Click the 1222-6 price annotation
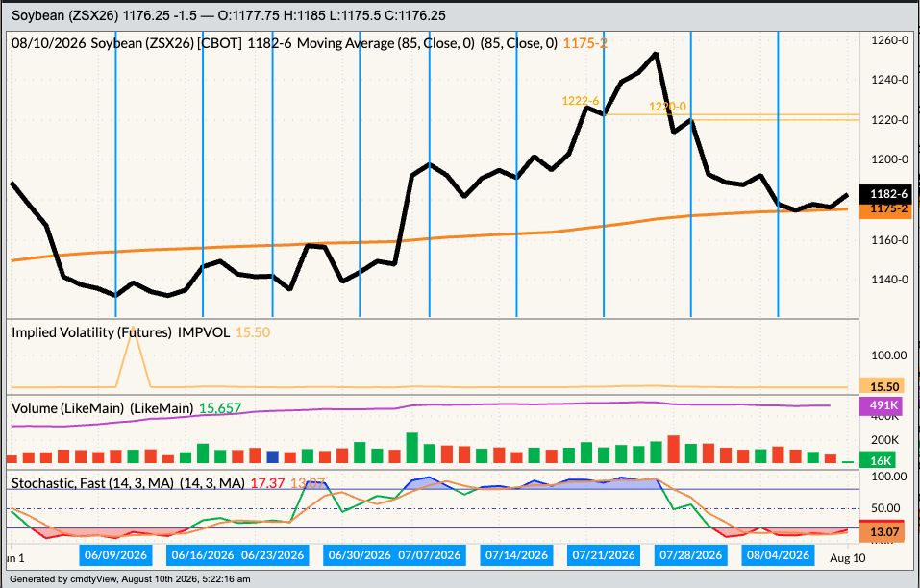The width and height of the screenshot is (920, 588). click(x=581, y=101)
